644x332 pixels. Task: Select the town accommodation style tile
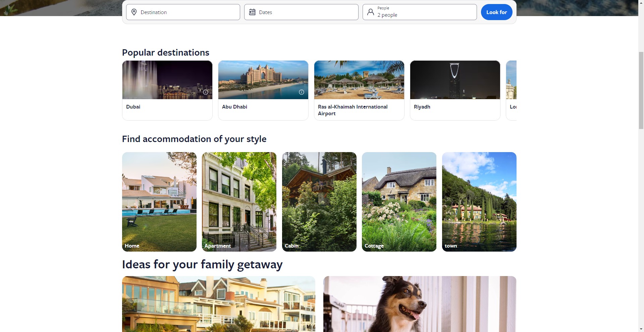tap(479, 202)
